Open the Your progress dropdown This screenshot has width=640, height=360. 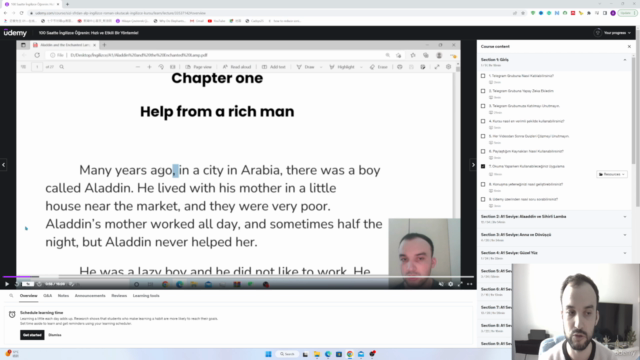617,33
